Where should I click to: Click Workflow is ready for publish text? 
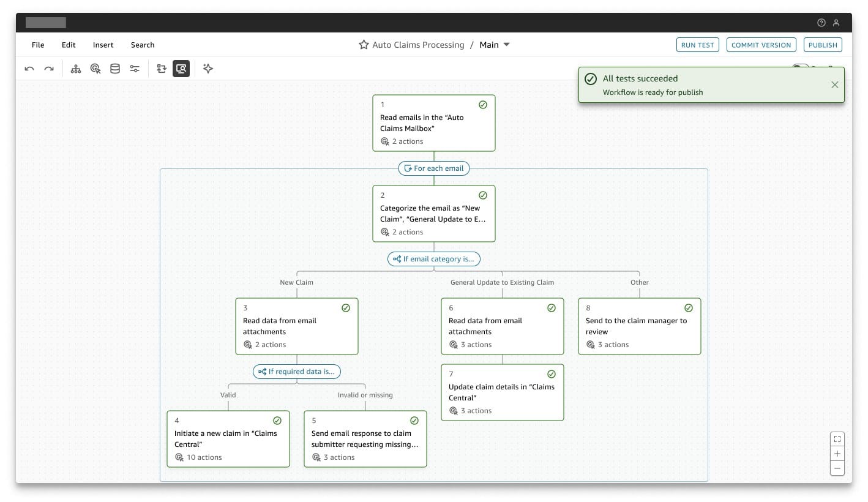(x=653, y=92)
